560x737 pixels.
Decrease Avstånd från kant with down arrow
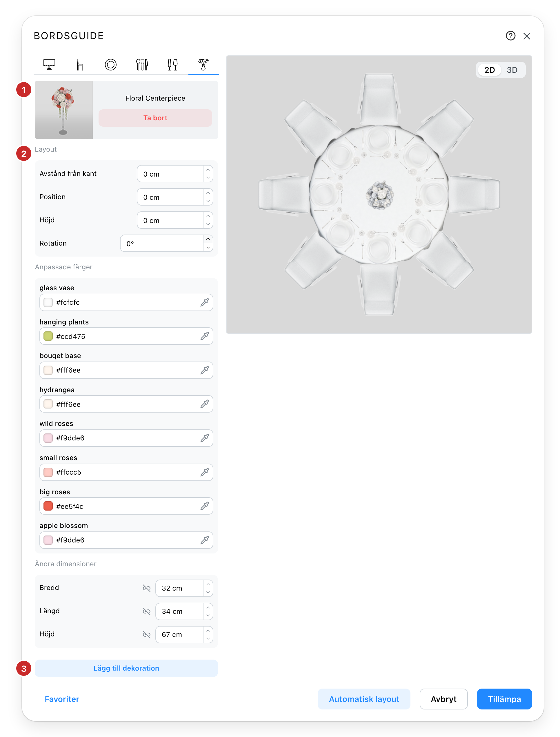(x=208, y=178)
